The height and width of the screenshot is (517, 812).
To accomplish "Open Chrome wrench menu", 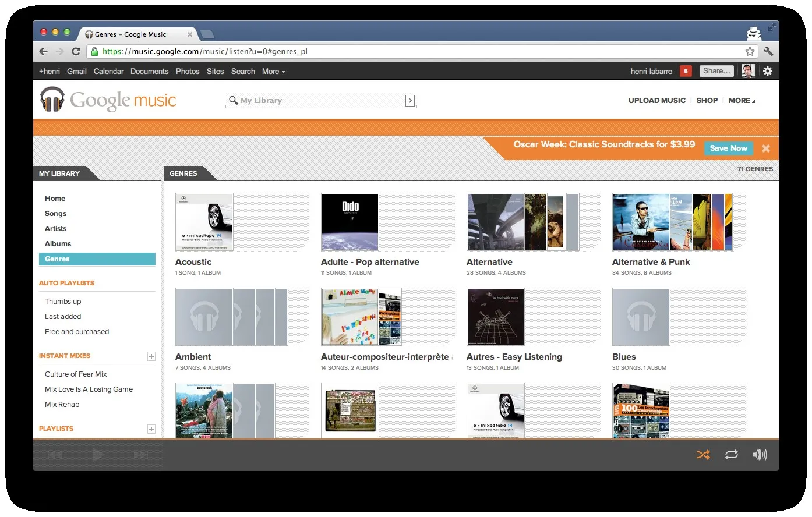I will 768,51.
